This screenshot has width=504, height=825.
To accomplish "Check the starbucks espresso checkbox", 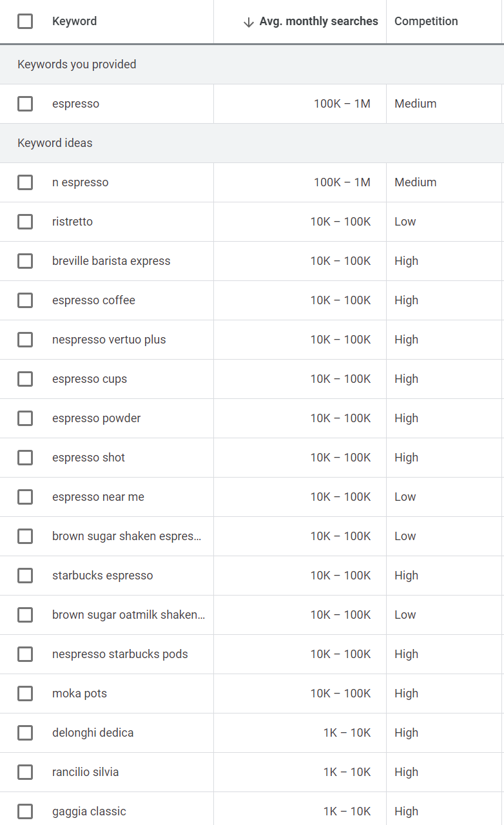I will click(25, 576).
